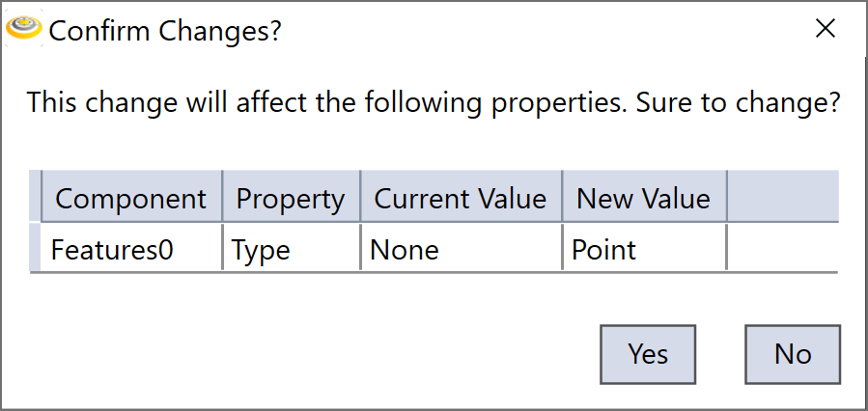Screen dimensions: 868x411
Task: Confirm the change with Yes
Action: click(x=648, y=354)
